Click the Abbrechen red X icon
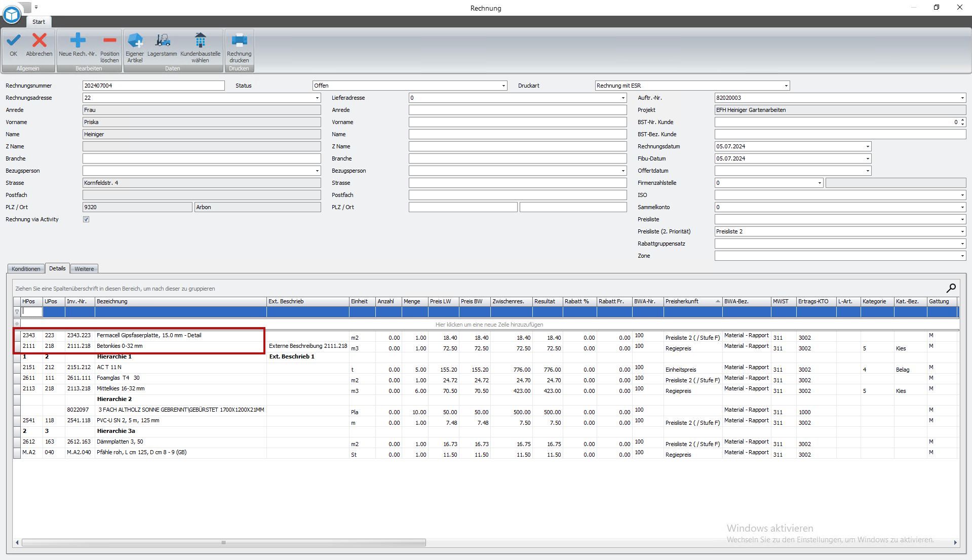The height and width of the screenshot is (560, 972). click(40, 41)
